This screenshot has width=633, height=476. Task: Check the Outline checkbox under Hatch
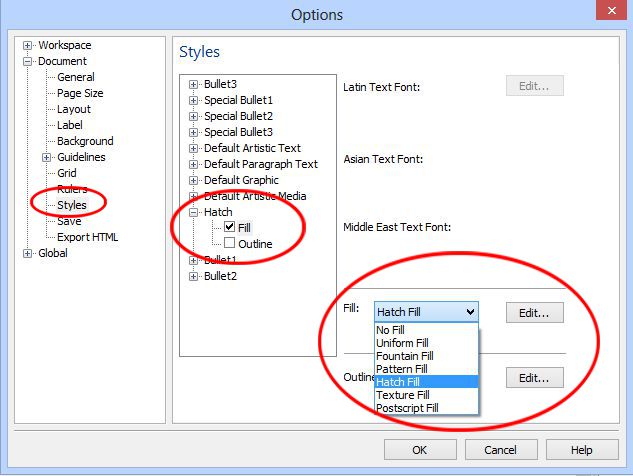229,243
